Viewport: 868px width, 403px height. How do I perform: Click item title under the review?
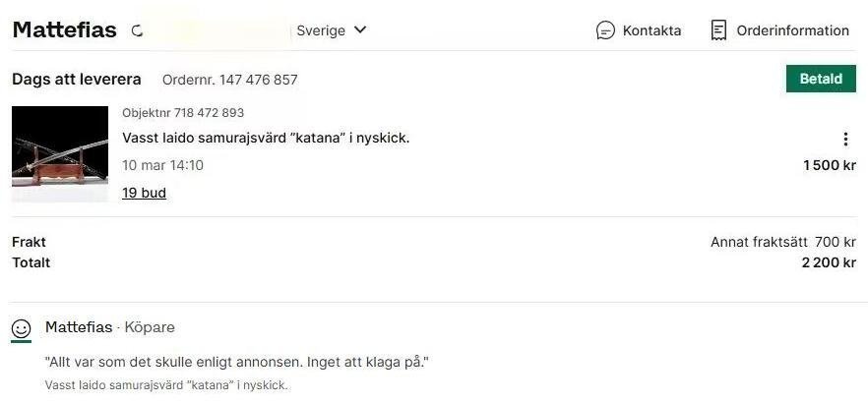pos(166,385)
